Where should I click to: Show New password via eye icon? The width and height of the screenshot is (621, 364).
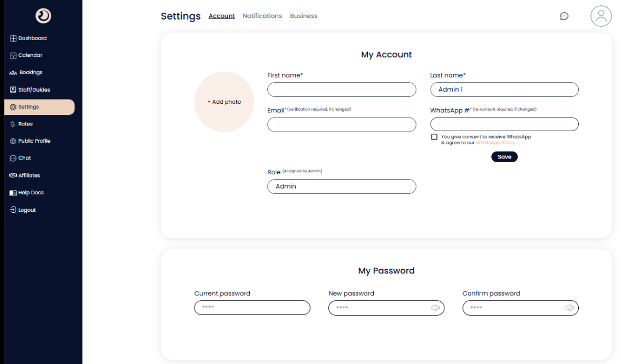tap(435, 308)
